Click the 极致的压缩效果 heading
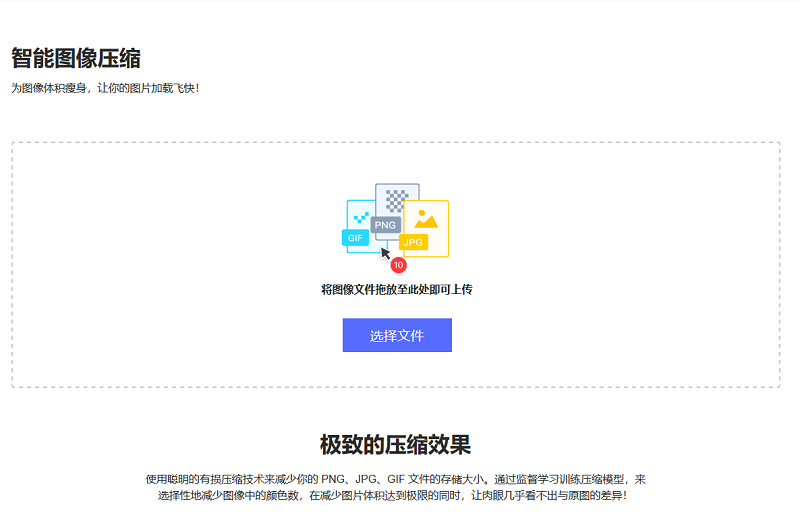 point(395,444)
